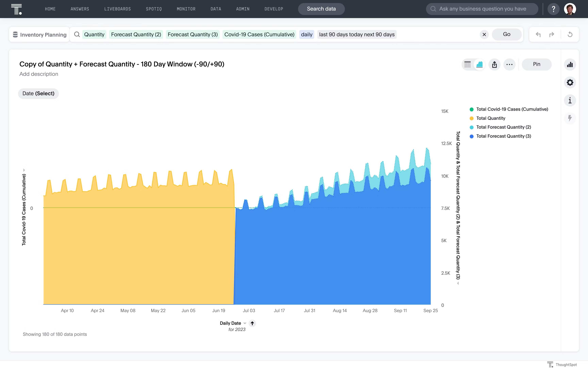Select the daily search token
The width and height of the screenshot is (588, 368).
coord(307,35)
